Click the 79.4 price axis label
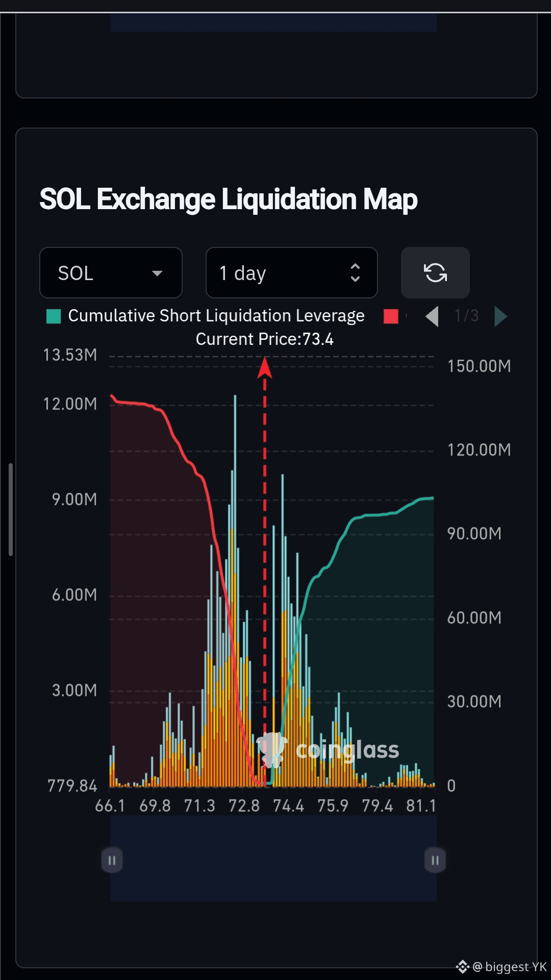Image resolution: width=551 pixels, height=980 pixels. (378, 806)
